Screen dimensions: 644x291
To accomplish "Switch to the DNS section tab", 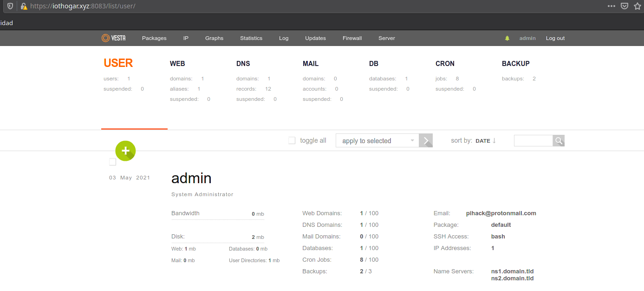I will click(x=243, y=63).
